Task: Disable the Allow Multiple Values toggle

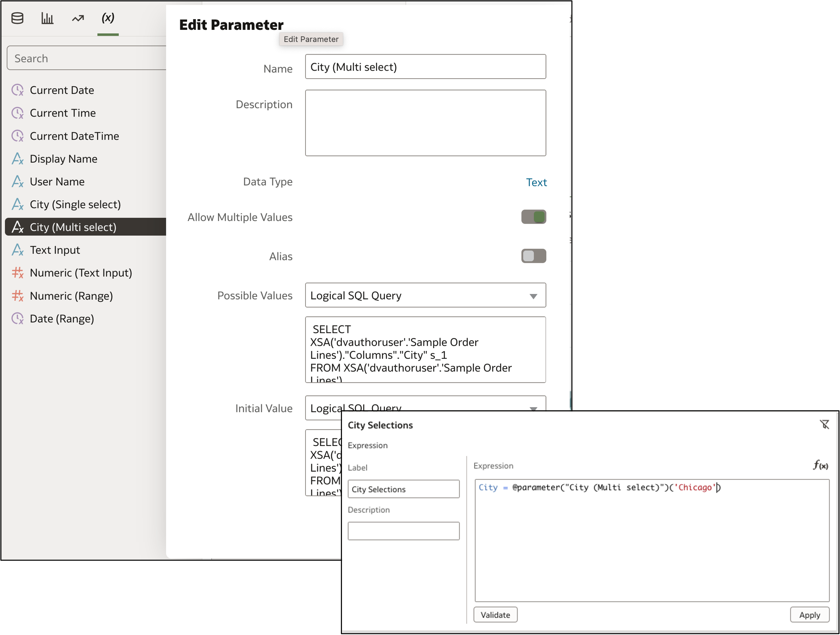Action: coord(533,217)
